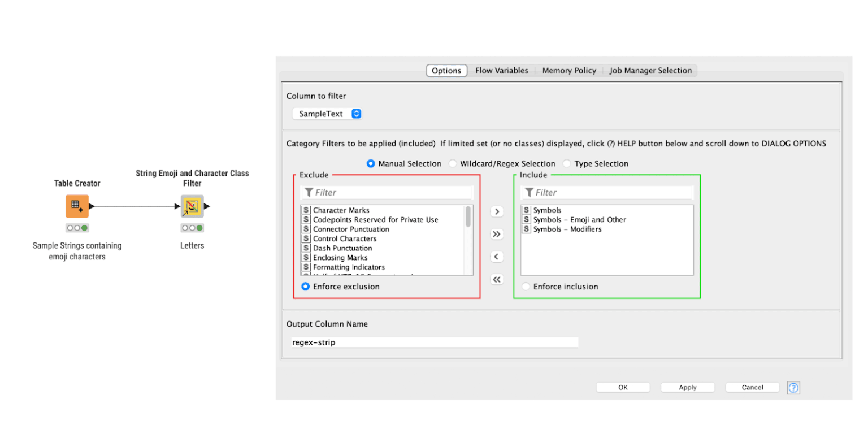
Task: Click the Include filter text field
Action: point(607,193)
